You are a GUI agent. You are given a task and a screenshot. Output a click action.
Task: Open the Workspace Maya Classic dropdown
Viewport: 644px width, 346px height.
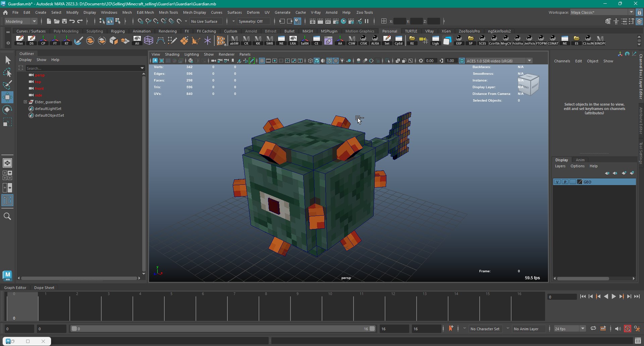602,12
